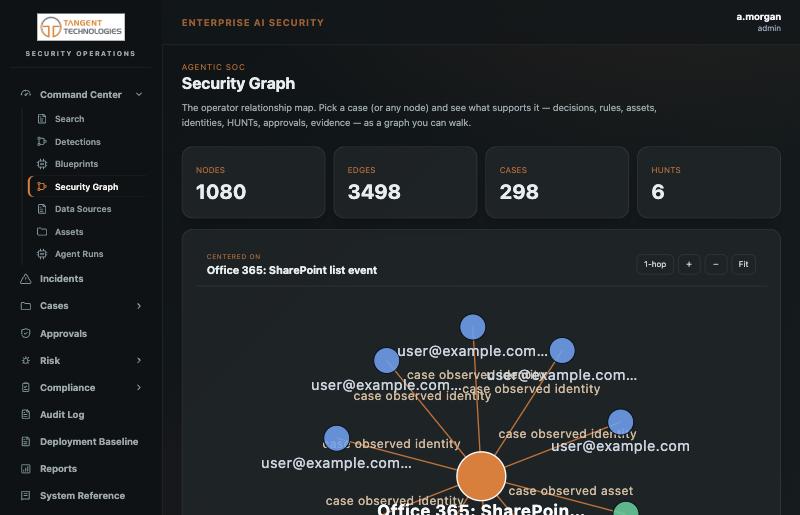Click the Hunts 6 stat card
800x515 pixels.
[709, 182]
